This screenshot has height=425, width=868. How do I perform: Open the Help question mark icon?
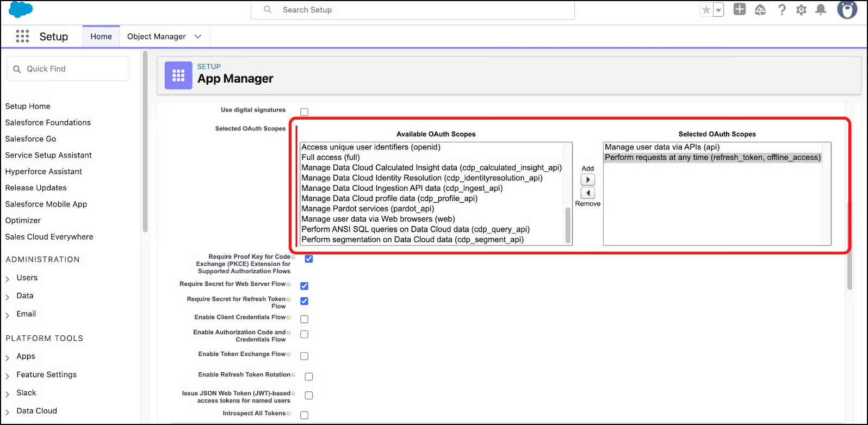point(782,10)
